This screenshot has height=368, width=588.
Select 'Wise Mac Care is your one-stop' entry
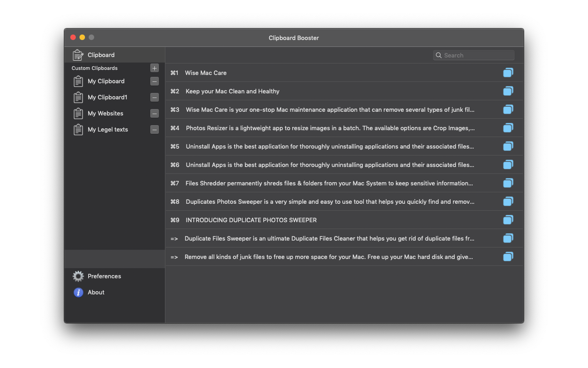click(330, 109)
